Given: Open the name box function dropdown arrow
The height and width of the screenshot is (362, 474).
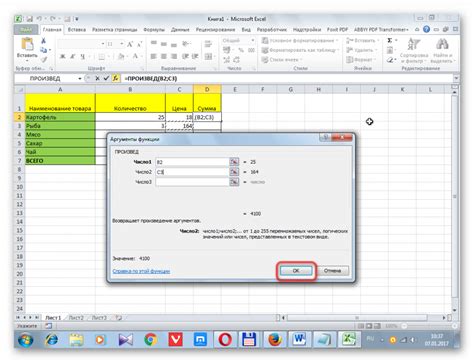Looking at the screenshot, I should (80, 79).
